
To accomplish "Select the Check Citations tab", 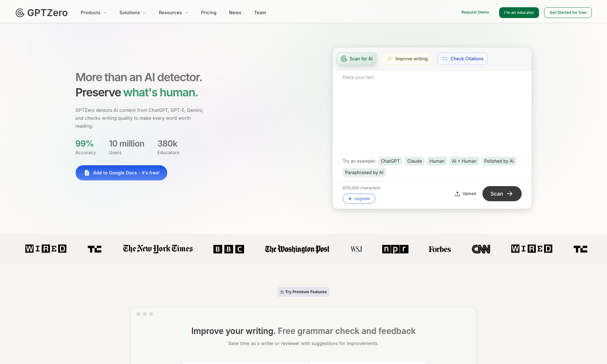I will (x=462, y=59).
